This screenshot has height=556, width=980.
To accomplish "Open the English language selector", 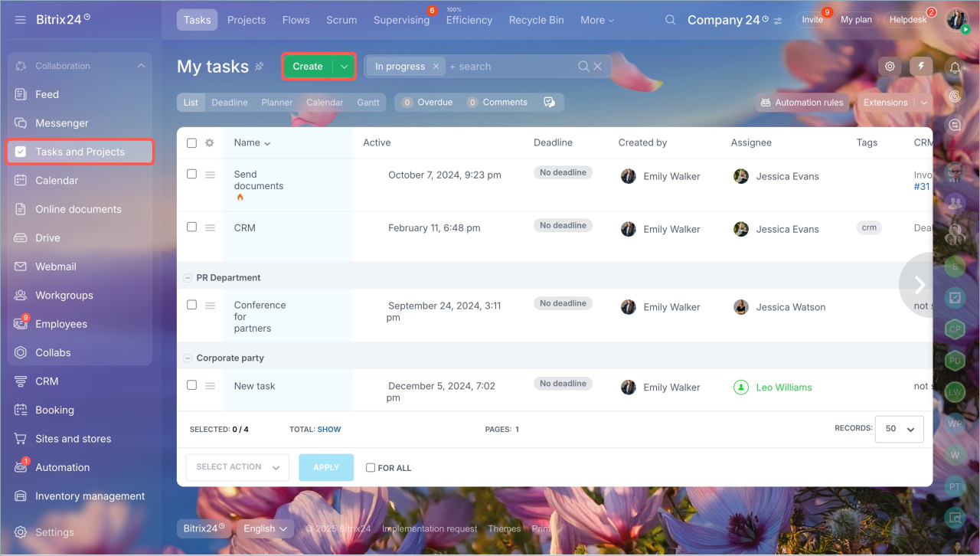I will (264, 528).
